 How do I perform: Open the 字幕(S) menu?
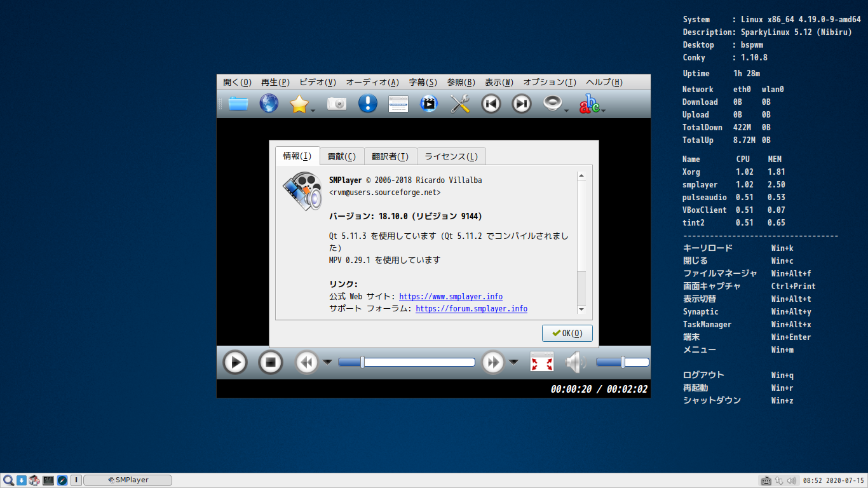(423, 83)
